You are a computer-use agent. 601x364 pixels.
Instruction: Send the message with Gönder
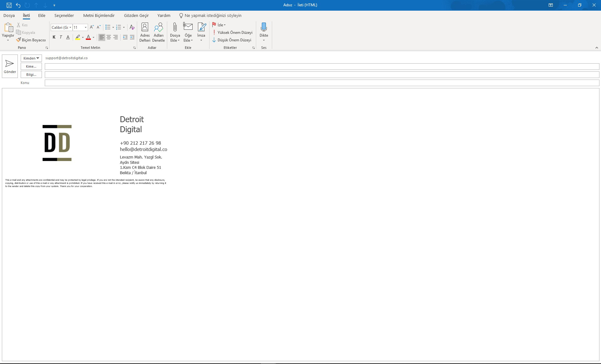point(10,66)
